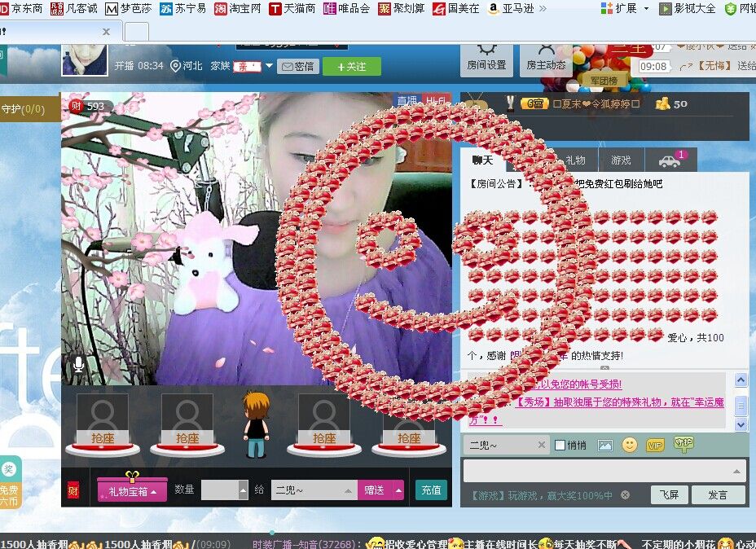Open the 军团榜 ranking

pyautogui.click(x=604, y=81)
